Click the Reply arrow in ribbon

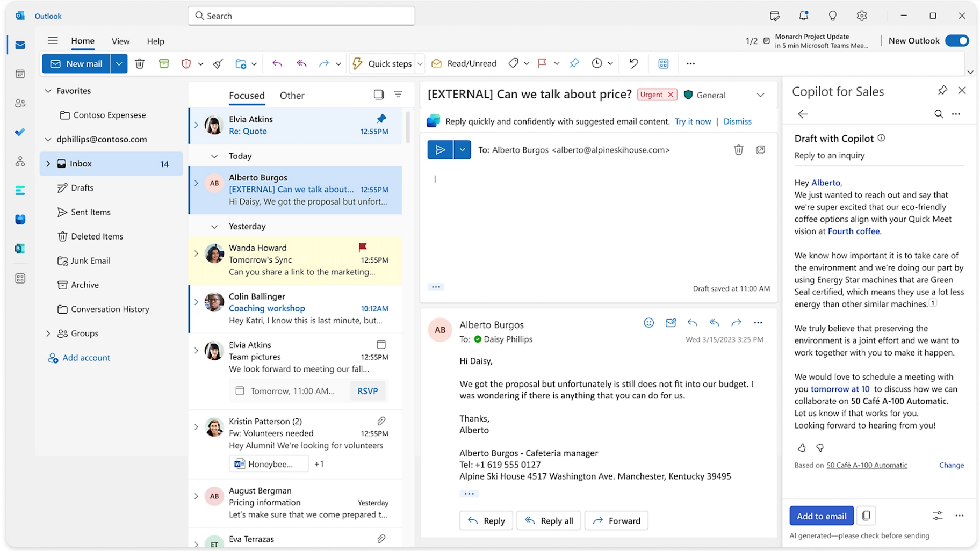pyautogui.click(x=277, y=63)
